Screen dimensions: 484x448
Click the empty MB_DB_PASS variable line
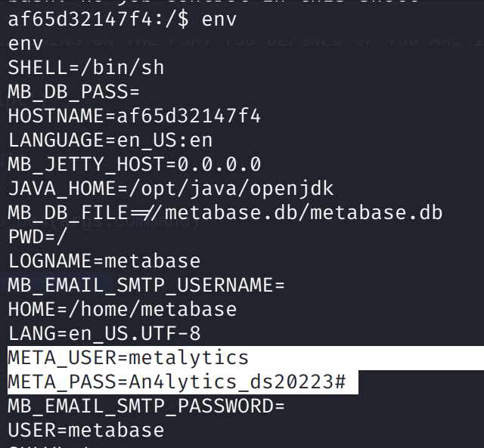tap(74, 91)
